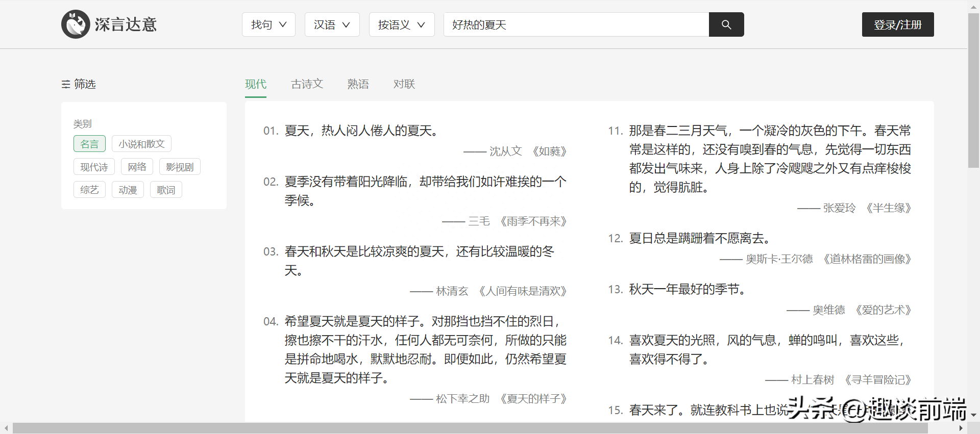Open the 按语义 search mode dropdown
The image size is (980, 434).
(401, 24)
